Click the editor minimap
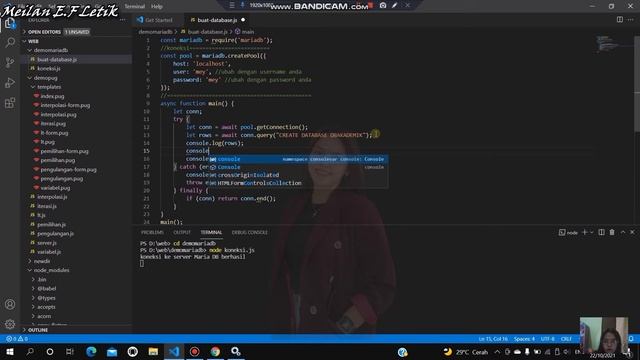Screen dimensions: 640x360 [609, 44]
